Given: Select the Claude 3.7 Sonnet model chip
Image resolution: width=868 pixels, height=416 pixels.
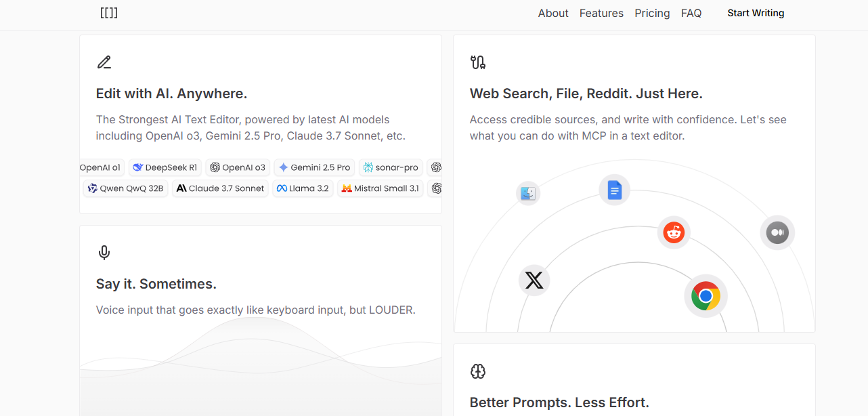Looking at the screenshot, I should click(x=220, y=188).
